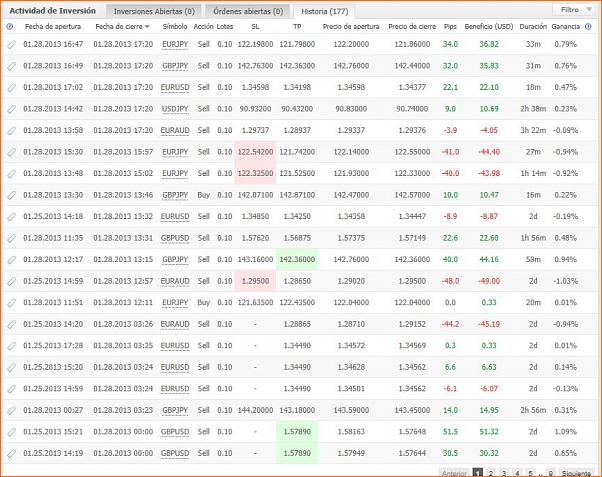Viewport: 602px width, 477px height.
Task: Go to page 2 in pagination
Action: 491,473
